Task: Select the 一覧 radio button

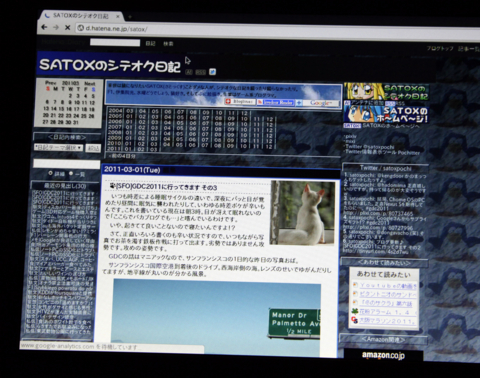Action: coord(71,174)
